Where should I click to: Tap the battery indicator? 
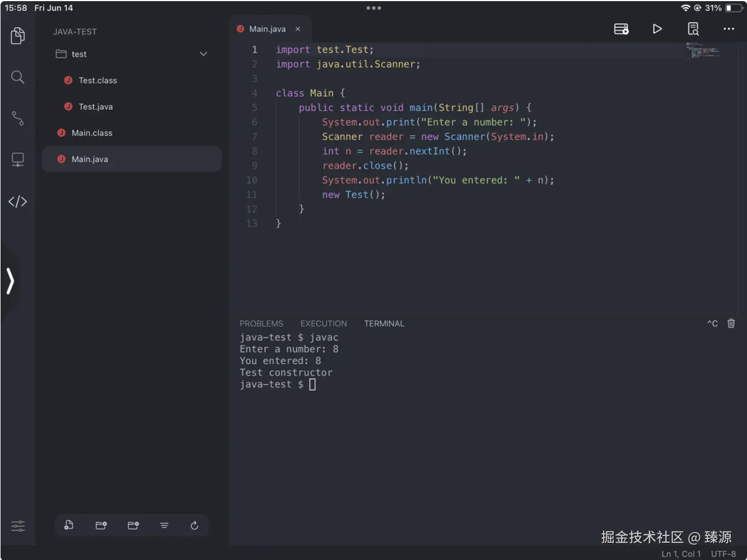(x=734, y=8)
